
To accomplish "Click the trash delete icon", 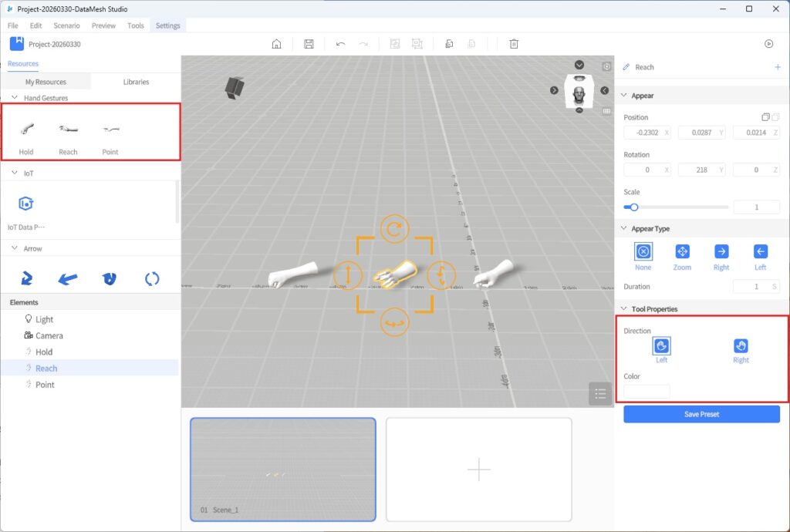I will tap(514, 44).
